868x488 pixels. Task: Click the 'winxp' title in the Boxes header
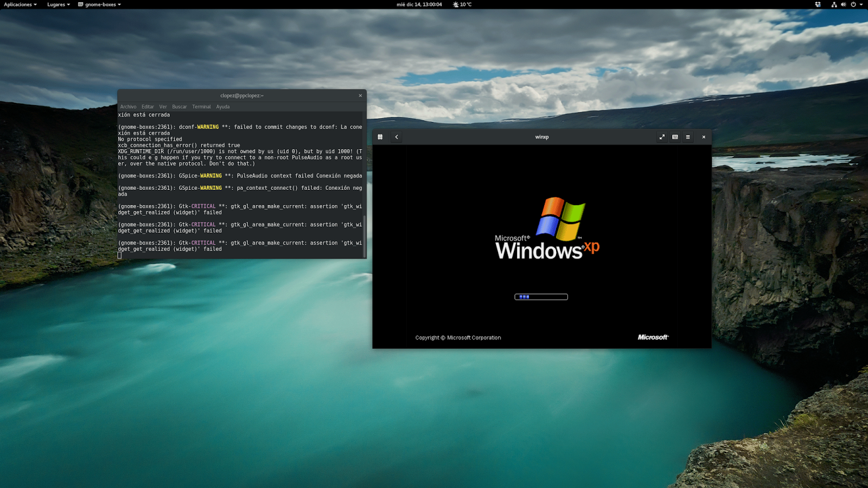pos(542,137)
